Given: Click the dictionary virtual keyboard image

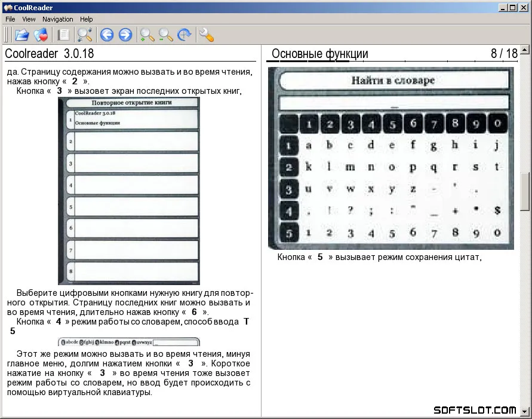Looking at the screenshot, I should (x=391, y=158).
